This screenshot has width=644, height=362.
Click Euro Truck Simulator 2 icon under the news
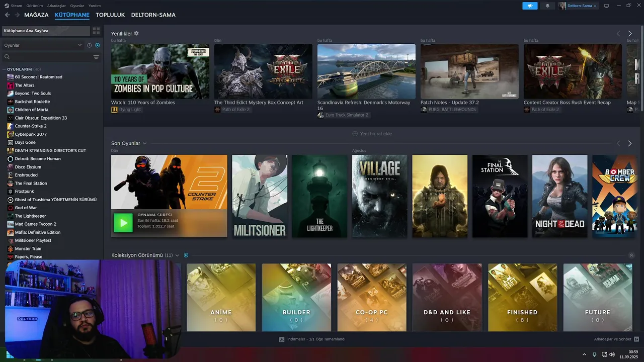pos(320,115)
